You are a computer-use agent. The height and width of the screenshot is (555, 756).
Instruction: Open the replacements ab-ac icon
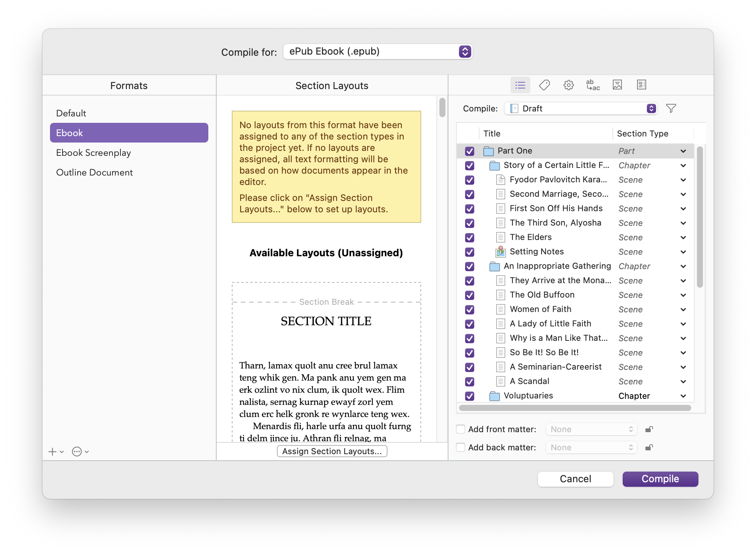coord(593,85)
